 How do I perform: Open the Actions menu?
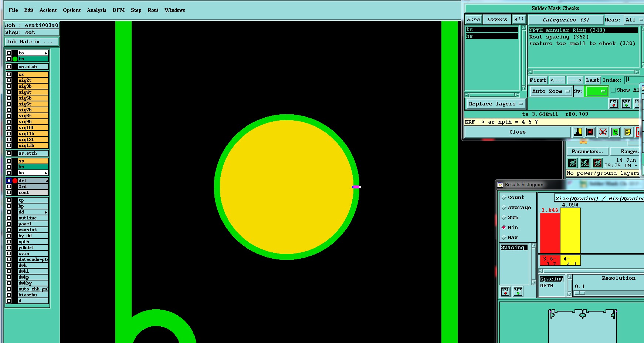point(48,10)
